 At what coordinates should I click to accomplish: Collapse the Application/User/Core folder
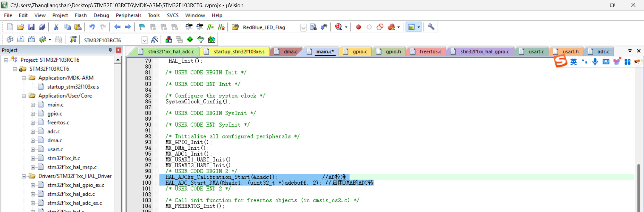pyautogui.click(x=24, y=96)
